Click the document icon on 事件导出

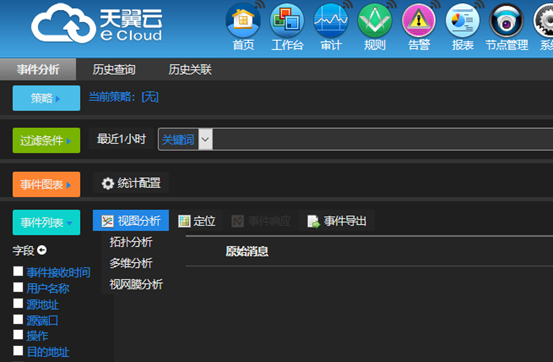pos(313,222)
